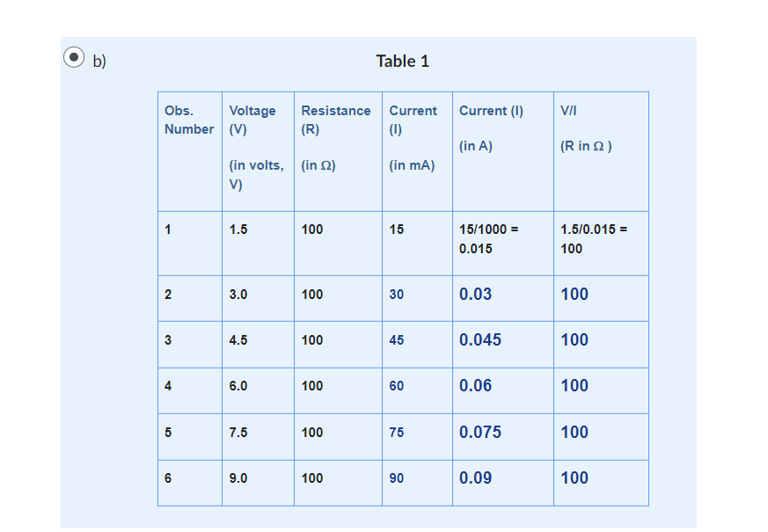Click the Table 1 title
768x532 pixels.
point(403,62)
